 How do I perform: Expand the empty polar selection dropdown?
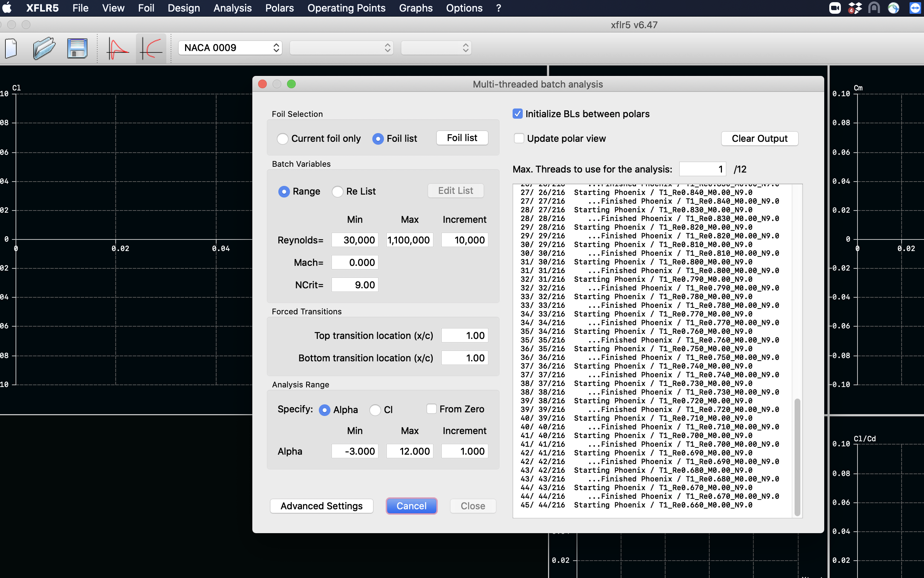coord(342,48)
